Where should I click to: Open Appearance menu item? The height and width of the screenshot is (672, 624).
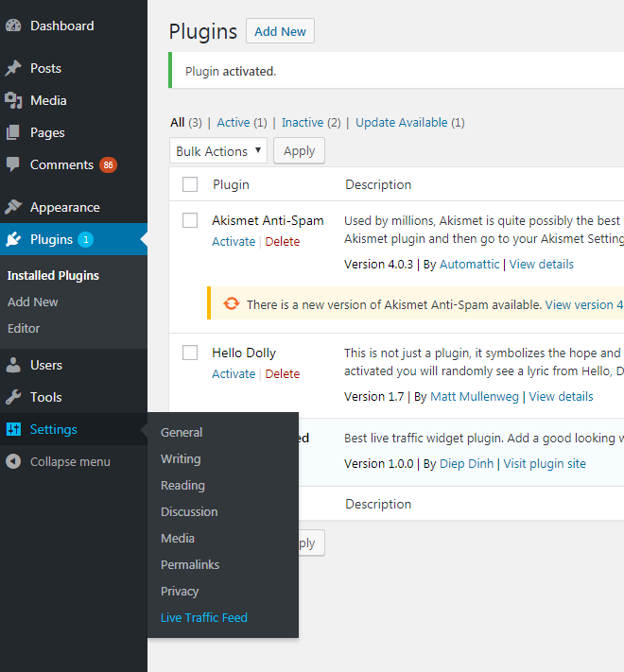point(65,207)
